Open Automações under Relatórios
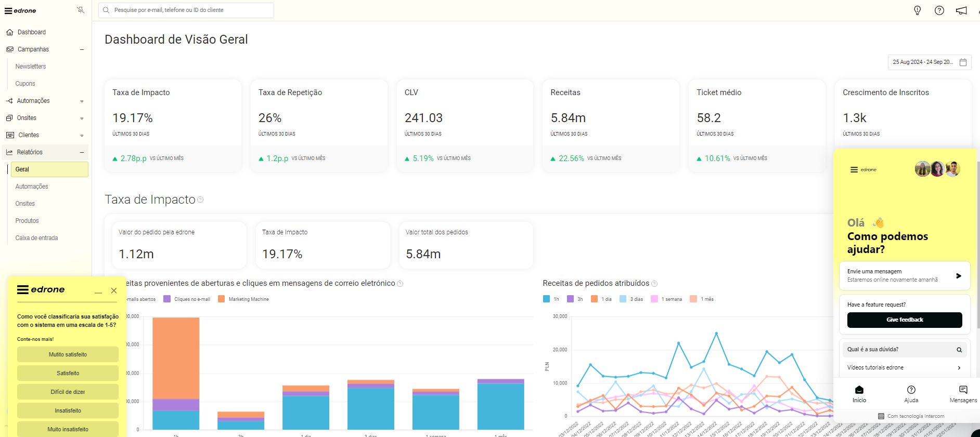This screenshot has height=437, width=980. pos(32,187)
